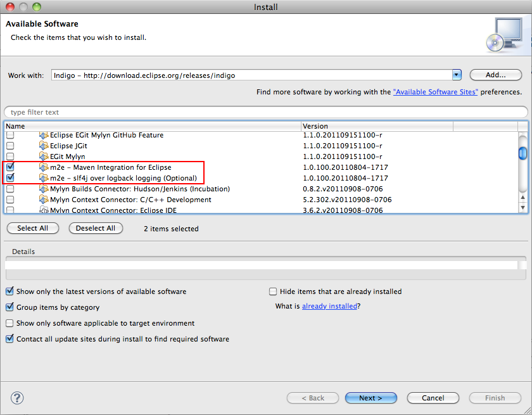Image resolution: width=532 pixels, height=415 pixels.
Task: Click the Next > button
Action: coord(371,398)
